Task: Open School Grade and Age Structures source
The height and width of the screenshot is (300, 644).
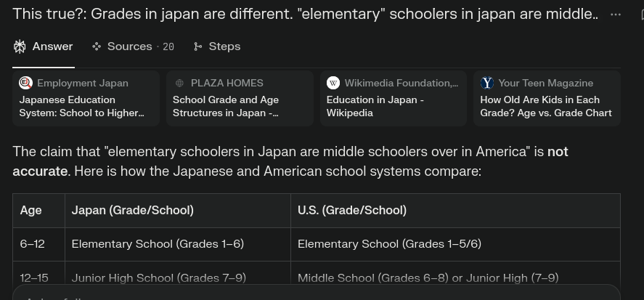Action: (x=240, y=98)
